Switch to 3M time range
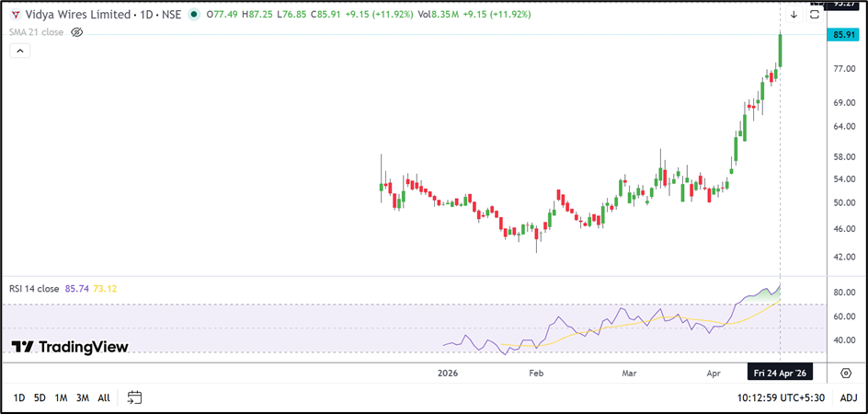 pos(83,397)
